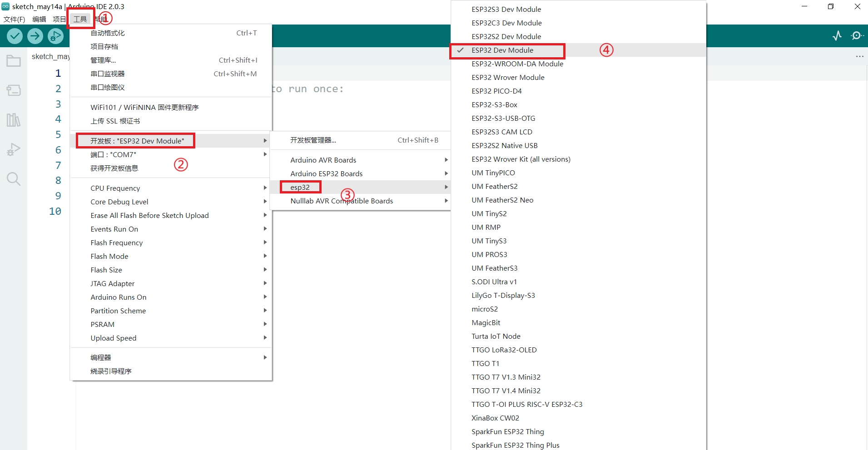Open the Sketchbook folder sidebar icon
Viewport: 868px width, 450px height.
click(14, 61)
